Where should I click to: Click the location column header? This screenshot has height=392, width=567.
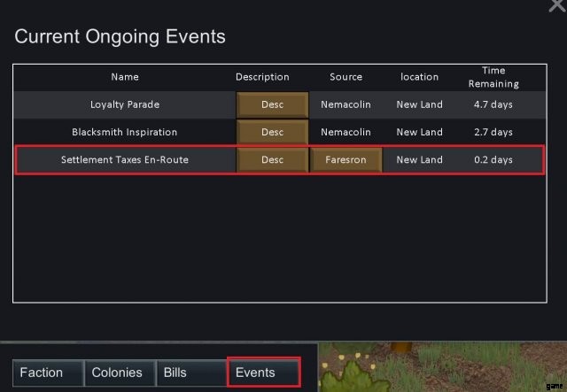pyautogui.click(x=419, y=77)
